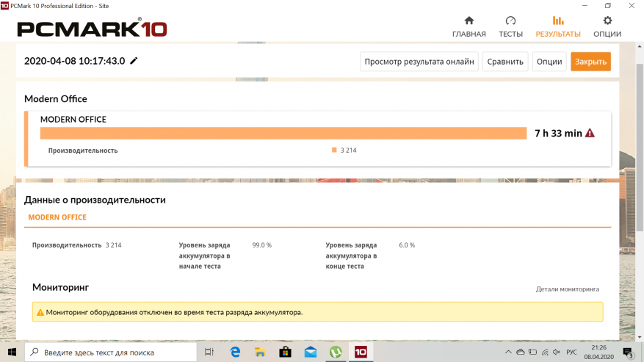Viewport: 644px width, 362px height.
Task: Click the 7 h 33 min result value
Action: click(558, 133)
